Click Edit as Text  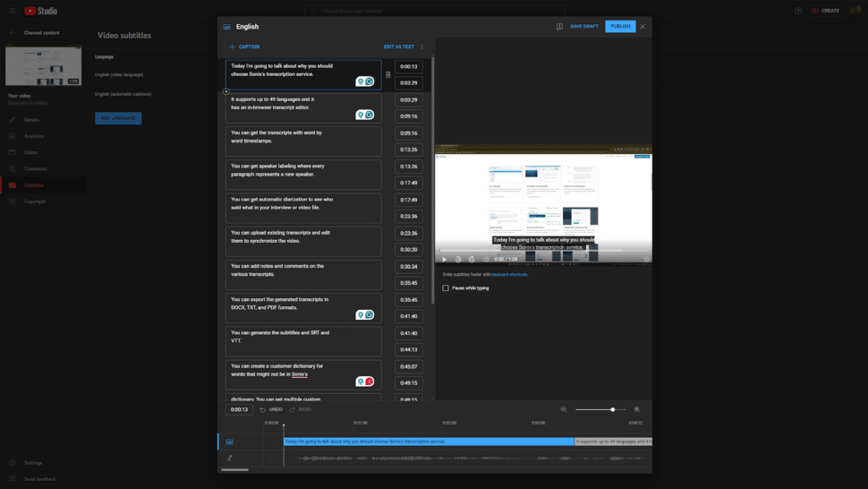pos(399,47)
